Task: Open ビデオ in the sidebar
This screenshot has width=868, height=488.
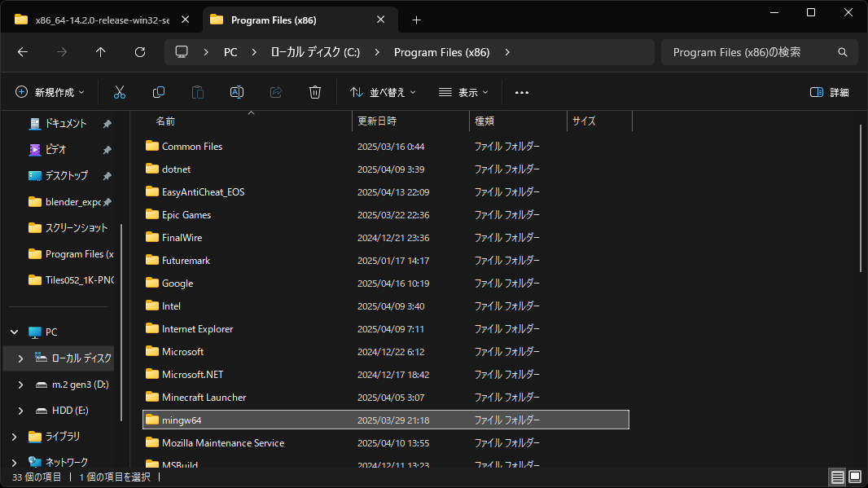Action: tap(55, 150)
